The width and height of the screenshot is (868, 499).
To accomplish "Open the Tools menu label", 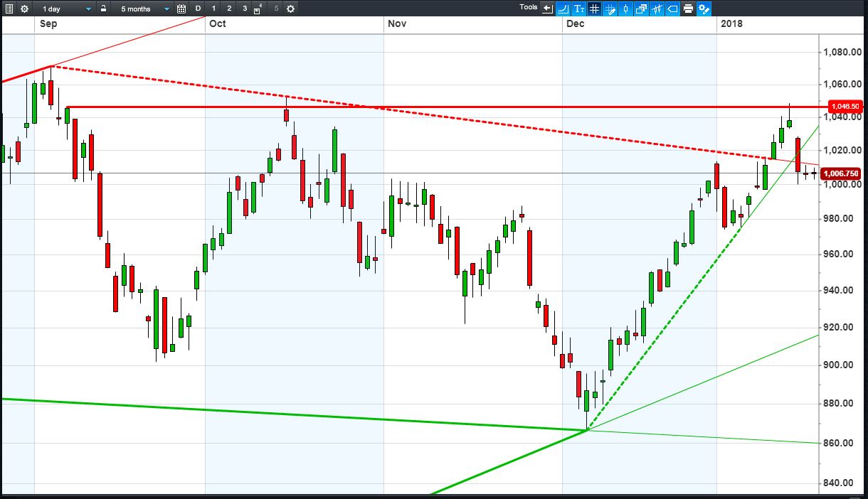I will point(529,7).
